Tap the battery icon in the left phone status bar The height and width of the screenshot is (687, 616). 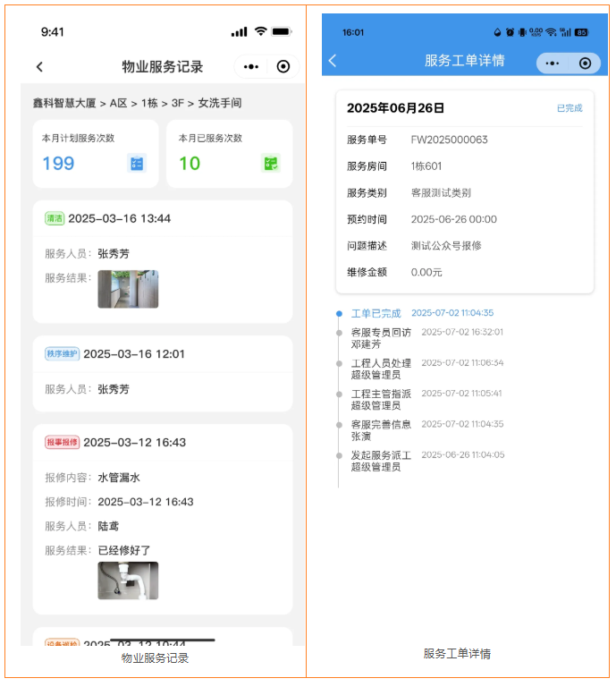[282, 31]
